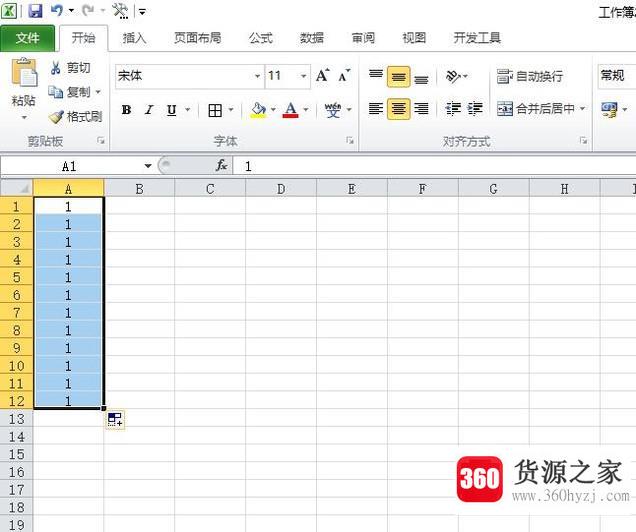Click the Undo arrow icon
The width and height of the screenshot is (636, 532).
pos(56,11)
